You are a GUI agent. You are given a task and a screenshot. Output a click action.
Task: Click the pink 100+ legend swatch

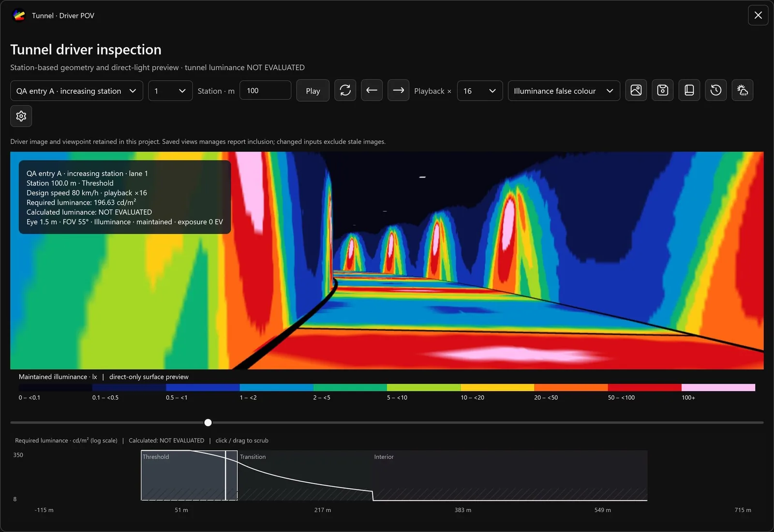(718, 387)
